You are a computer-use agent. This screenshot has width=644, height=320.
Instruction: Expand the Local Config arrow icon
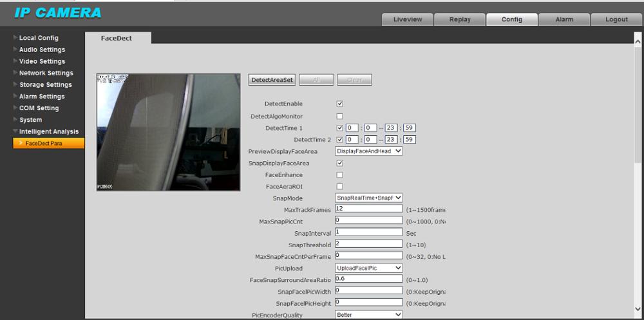pos(15,37)
